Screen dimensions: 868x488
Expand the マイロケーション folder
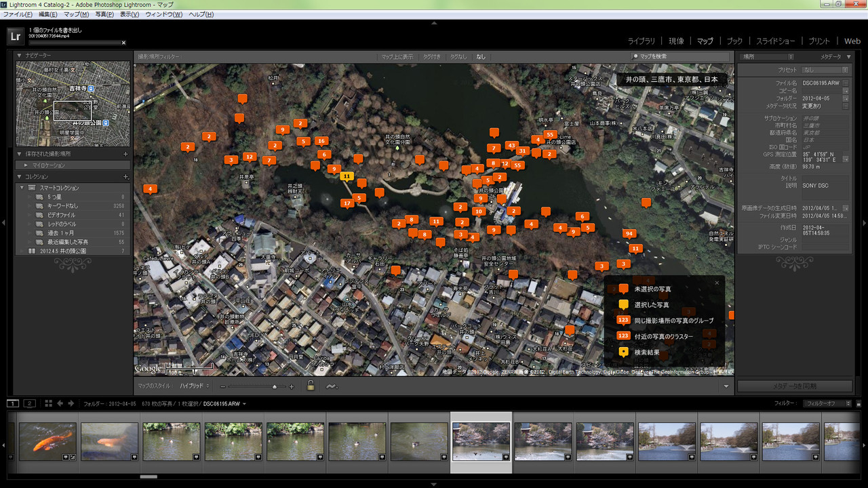(26, 165)
